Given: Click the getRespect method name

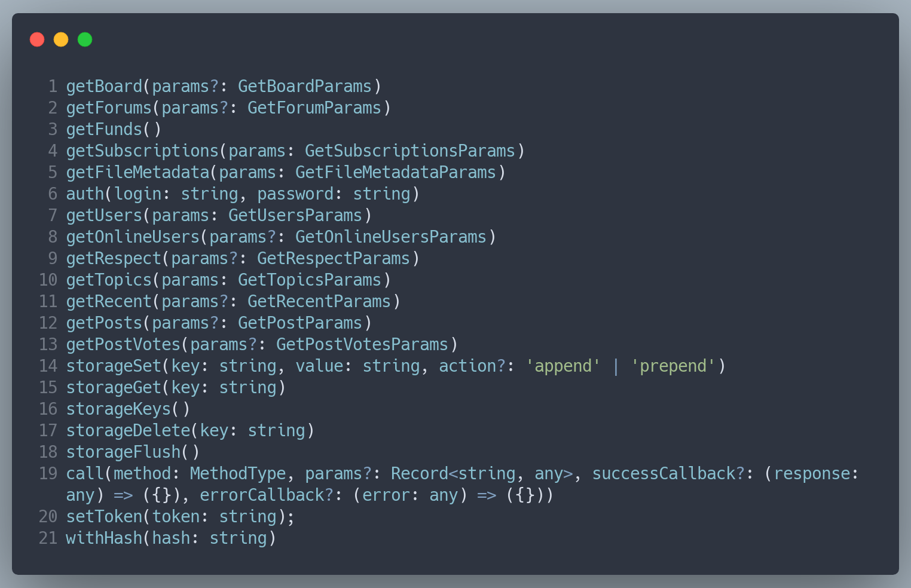Looking at the screenshot, I should pyautogui.click(x=114, y=259).
